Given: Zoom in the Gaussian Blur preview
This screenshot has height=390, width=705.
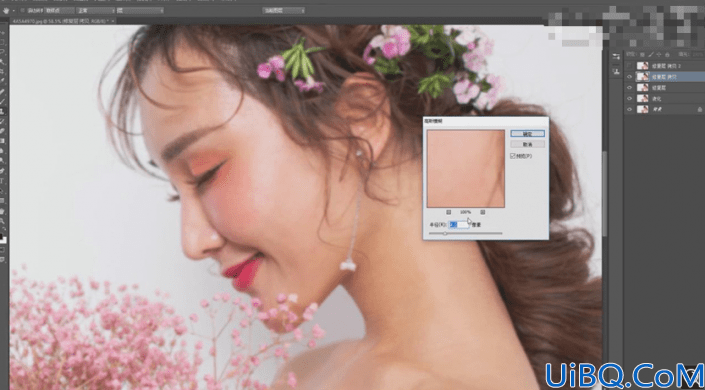Looking at the screenshot, I should click(482, 212).
